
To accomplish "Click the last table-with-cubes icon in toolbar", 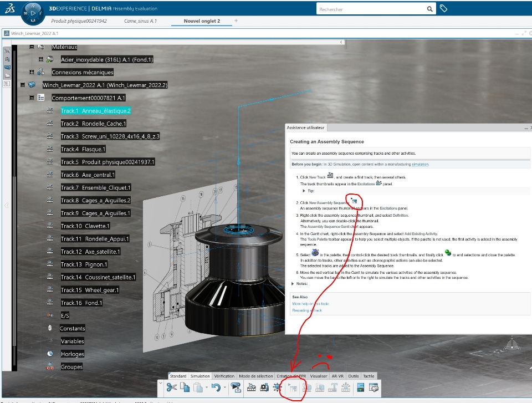I will coord(374,387).
